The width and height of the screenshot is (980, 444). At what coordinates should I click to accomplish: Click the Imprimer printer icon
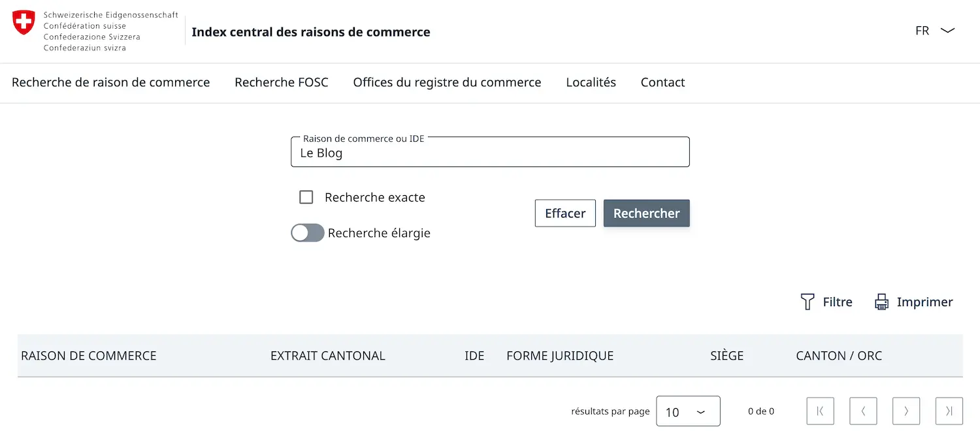882,302
